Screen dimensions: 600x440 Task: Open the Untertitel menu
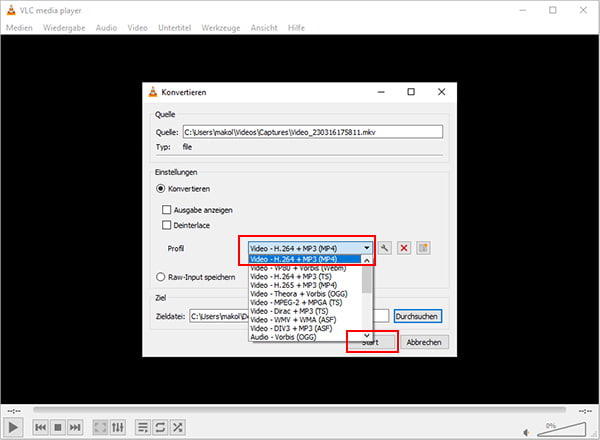(174, 28)
